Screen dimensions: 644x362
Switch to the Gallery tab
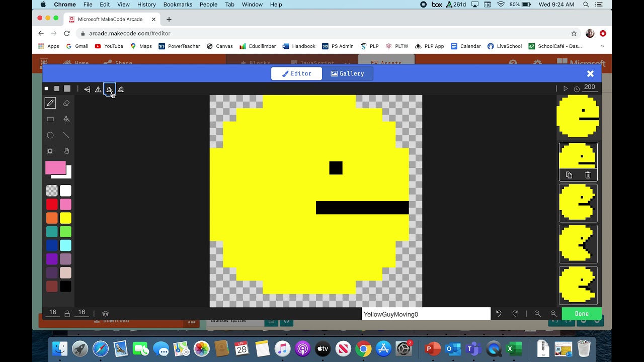tap(347, 73)
